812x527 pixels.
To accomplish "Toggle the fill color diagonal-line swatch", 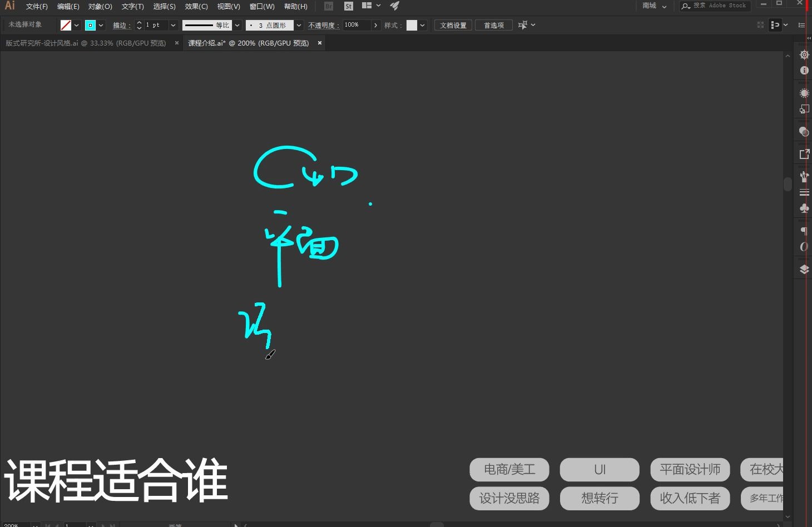I will (65, 25).
